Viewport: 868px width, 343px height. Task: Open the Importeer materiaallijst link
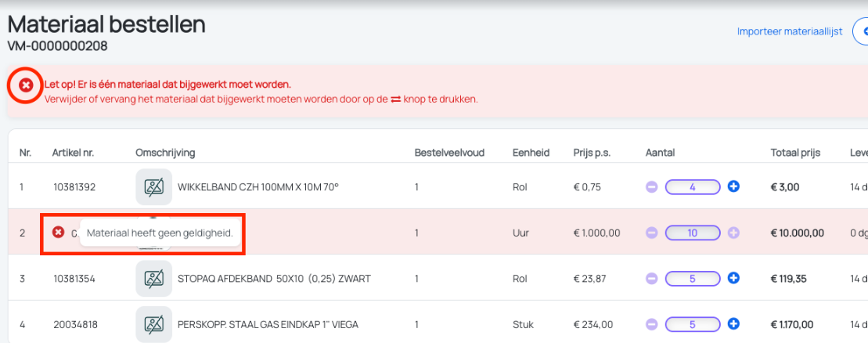tap(790, 31)
